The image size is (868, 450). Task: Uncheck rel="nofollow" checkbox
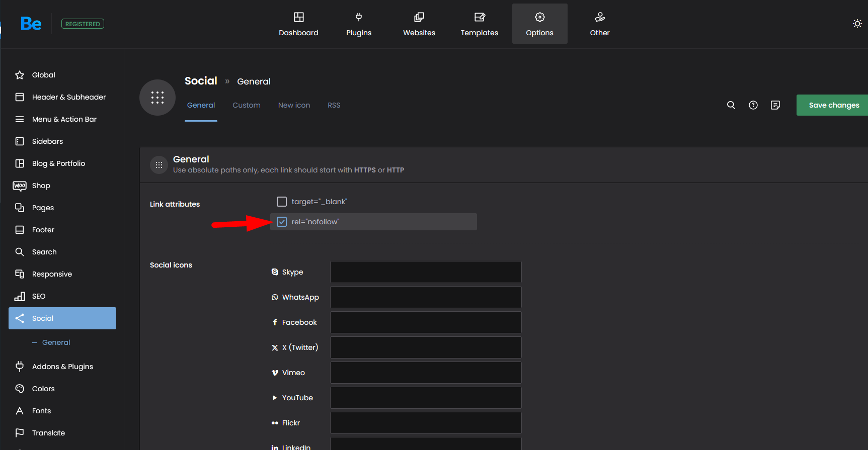(x=282, y=222)
